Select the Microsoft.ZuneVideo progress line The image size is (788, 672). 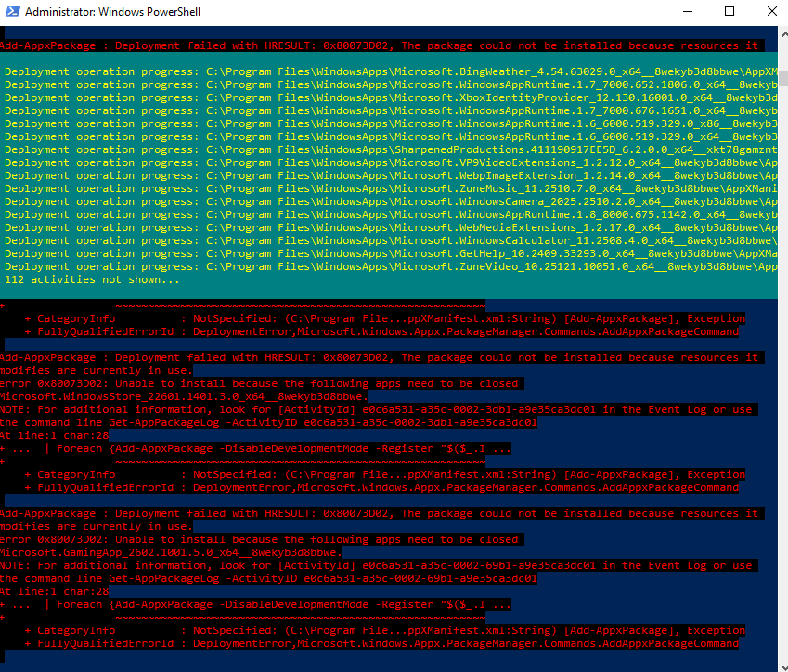pos(391,267)
